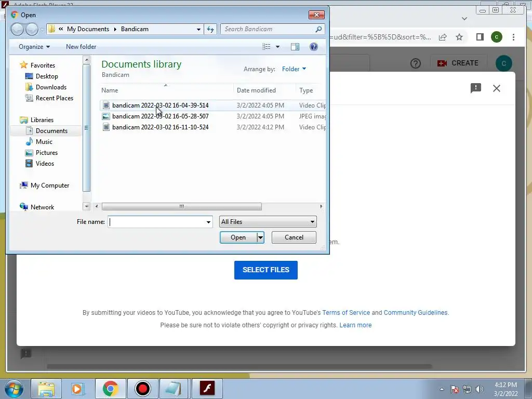Click the Learn more link
Screen dimensions: 532x399
coord(355,325)
